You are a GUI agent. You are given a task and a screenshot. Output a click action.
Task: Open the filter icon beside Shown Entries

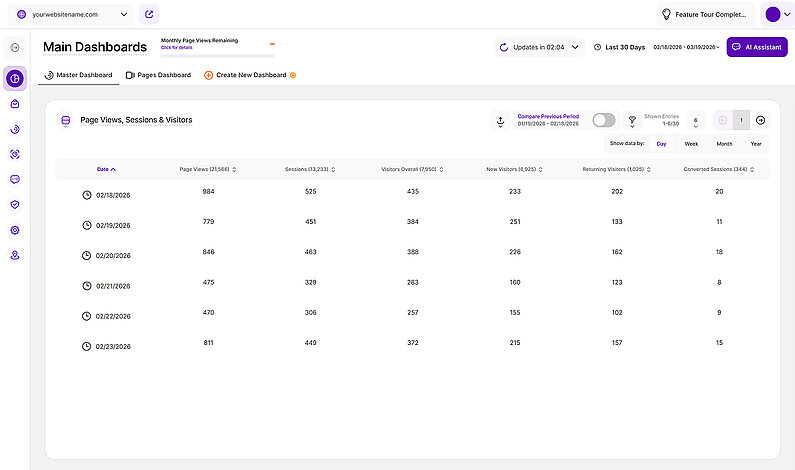click(x=632, y=120)
